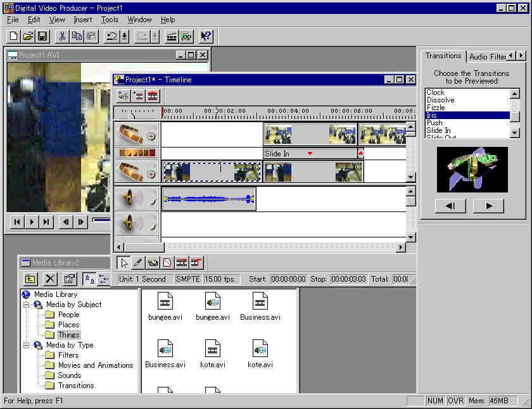Select the arrow pointer tool below timeline
Viewport: 532px width, 409px height.
click(x=124, y=262)
